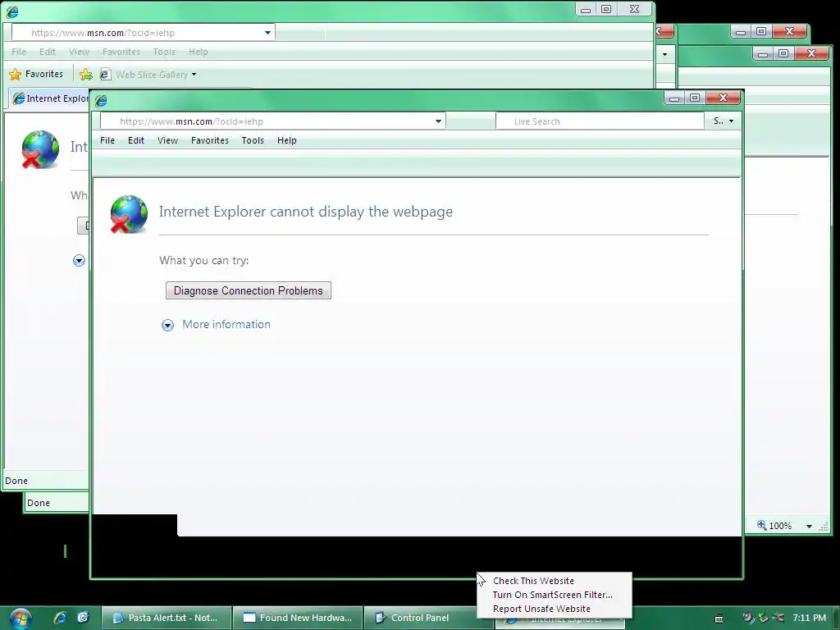Open the back window address bar dropdown
840x630 pixels.
(x=267, y=33)
